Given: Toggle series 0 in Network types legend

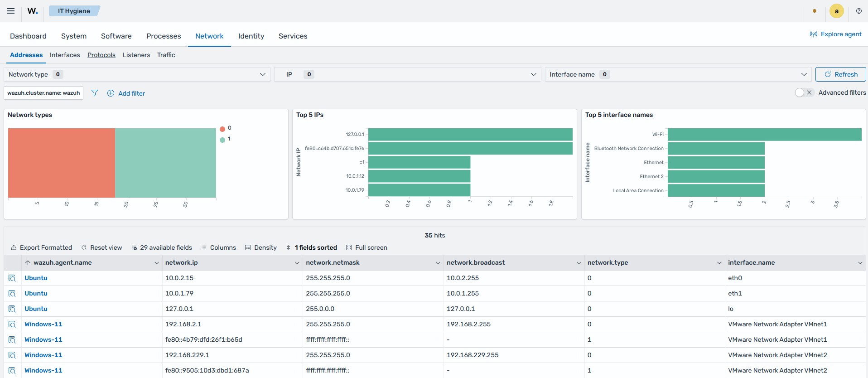Looking at the screenshot, I should tap(226, 128).
